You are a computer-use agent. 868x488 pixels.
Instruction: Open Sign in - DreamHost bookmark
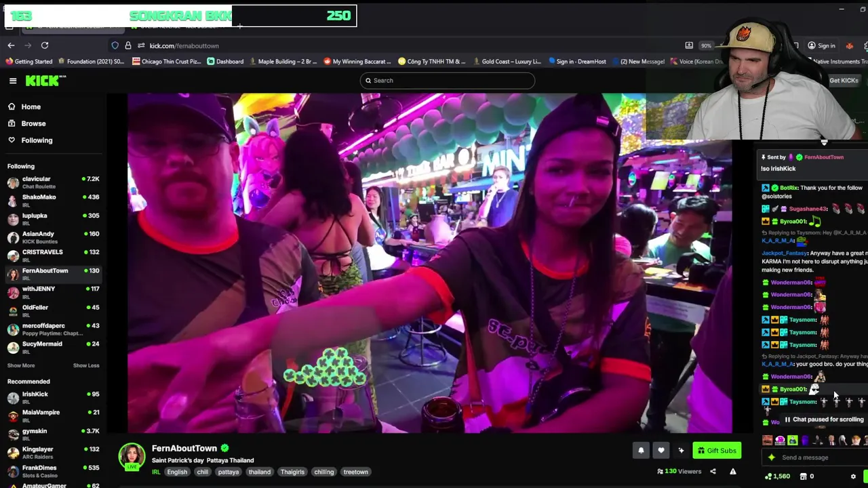click(x=576, y=62)
